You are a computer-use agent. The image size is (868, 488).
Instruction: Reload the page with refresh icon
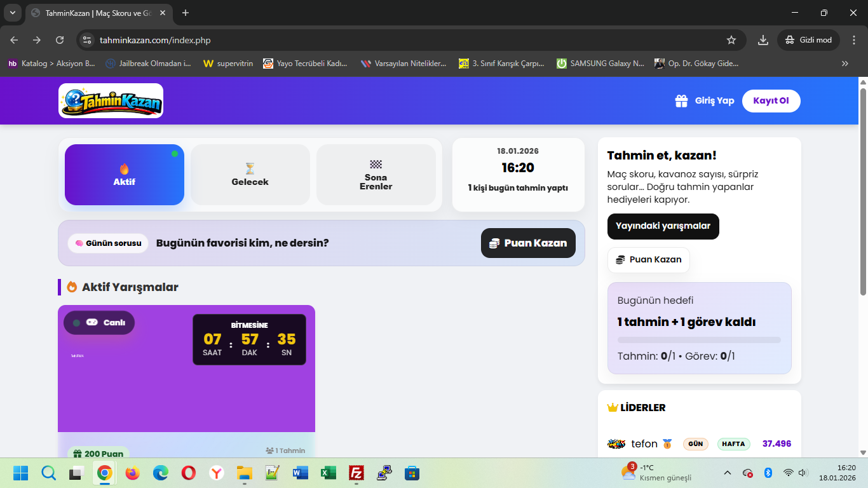pos(60,40)
